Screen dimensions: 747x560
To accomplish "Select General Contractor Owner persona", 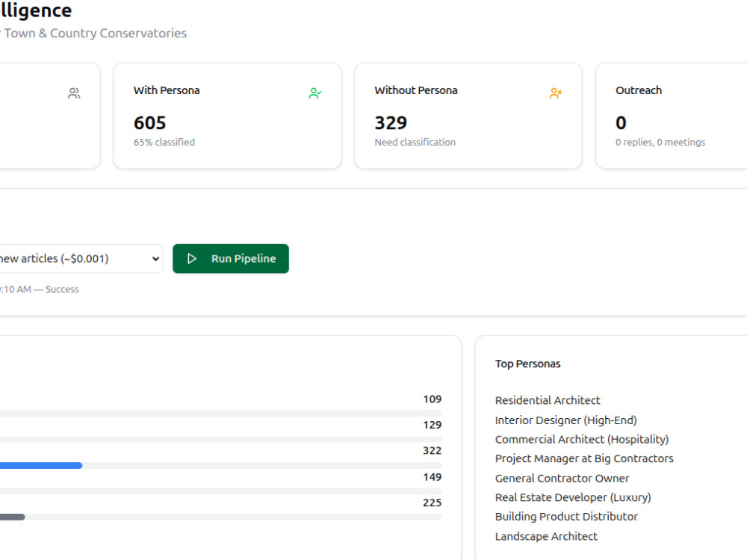I will [562, 478].
